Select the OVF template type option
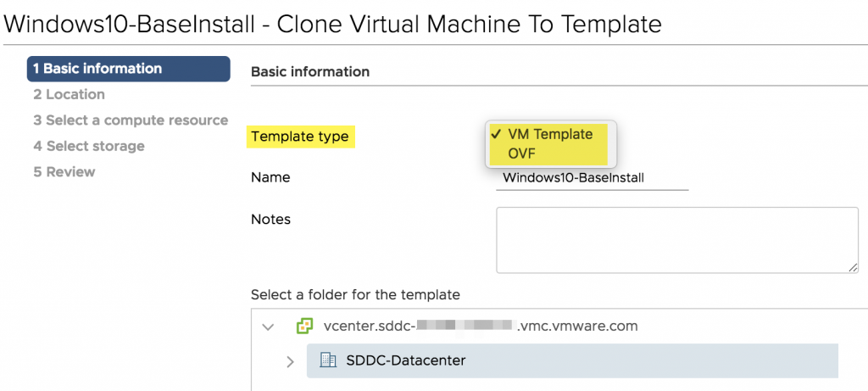 click(522, 154)
